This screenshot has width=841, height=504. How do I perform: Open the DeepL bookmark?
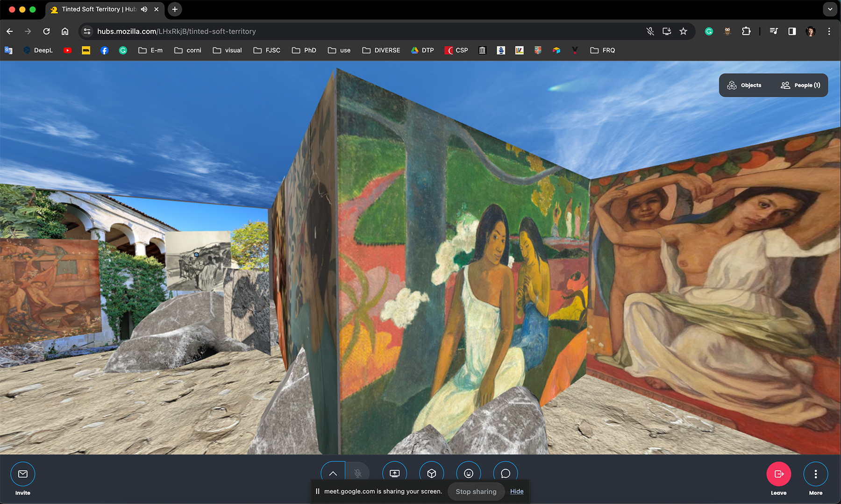click(38, 50)
